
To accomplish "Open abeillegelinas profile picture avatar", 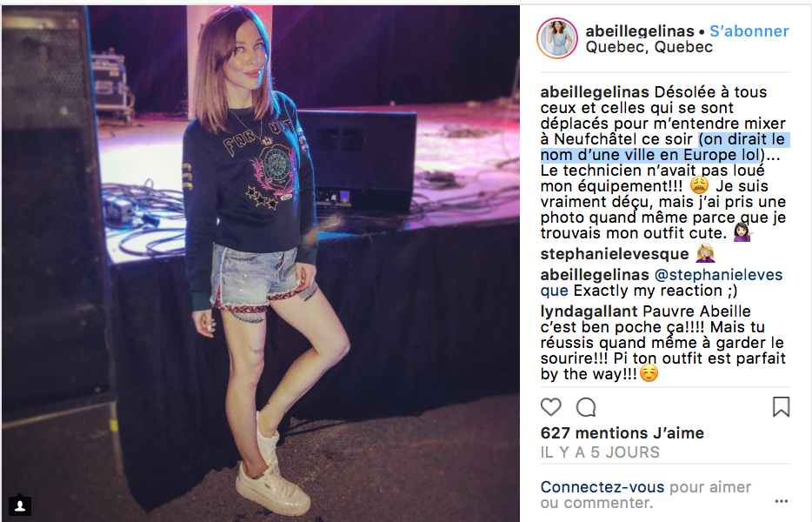I will pyautogui.click(x=557, y=37).
